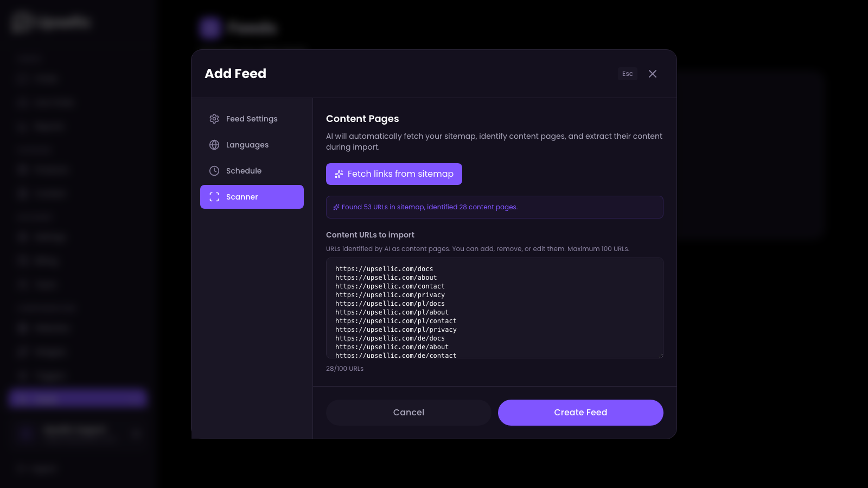Expand the account menu at sidebar bottom
Screen dimensions: 868x488
tap(136, 433)
